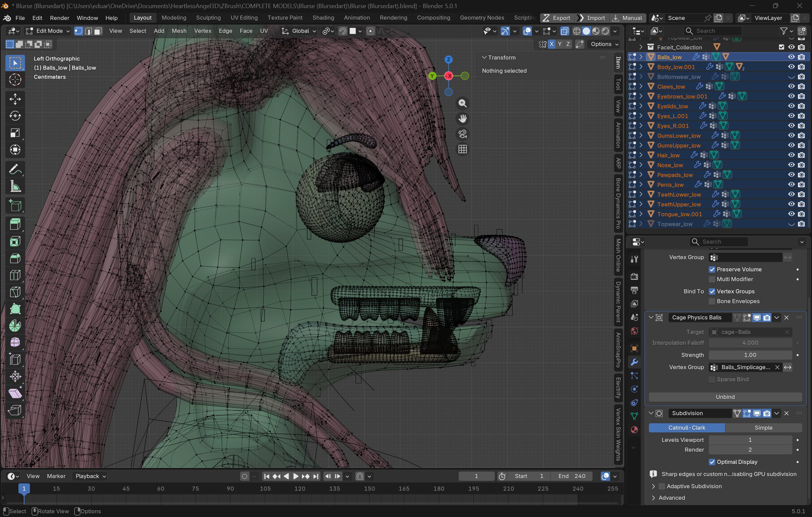
Task: Hide Hair_low object in viewport
Action: (x=791, y=155)
